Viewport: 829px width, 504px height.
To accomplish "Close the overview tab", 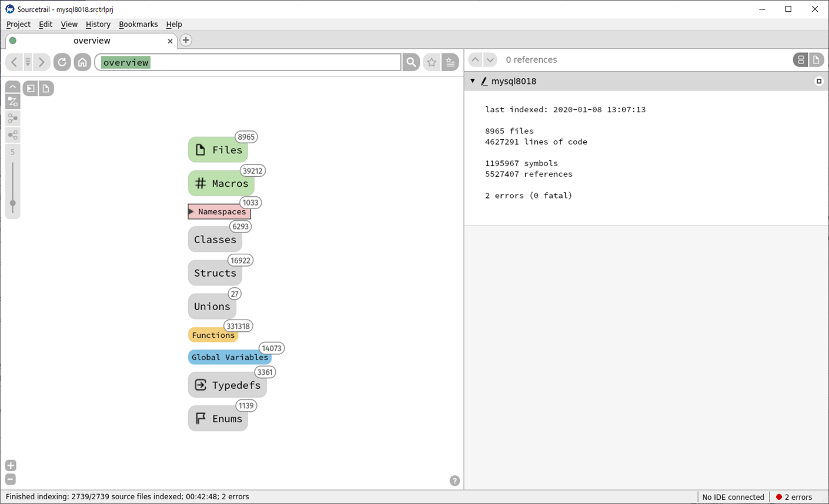I will pos(170,41).
